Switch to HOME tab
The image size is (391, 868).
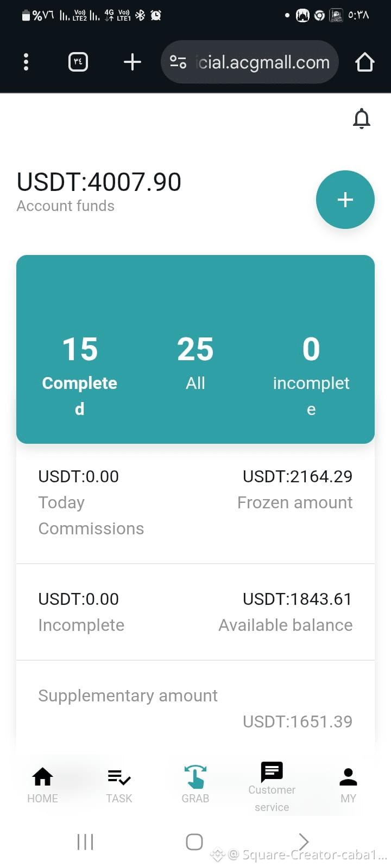click(x=42, y=785)
